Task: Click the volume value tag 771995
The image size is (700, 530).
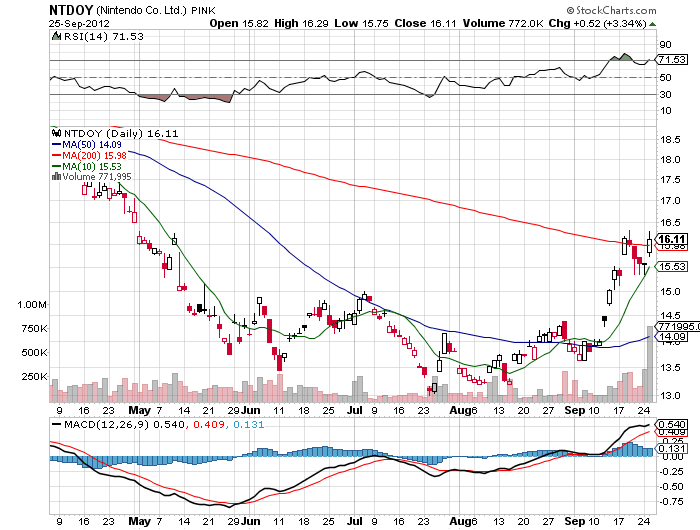Action: coord(677,326)
